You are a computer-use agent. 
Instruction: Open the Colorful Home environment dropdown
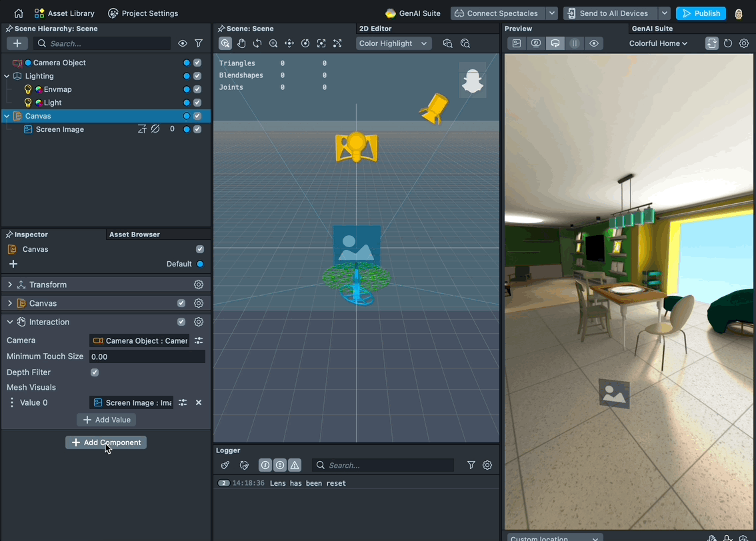658,43
